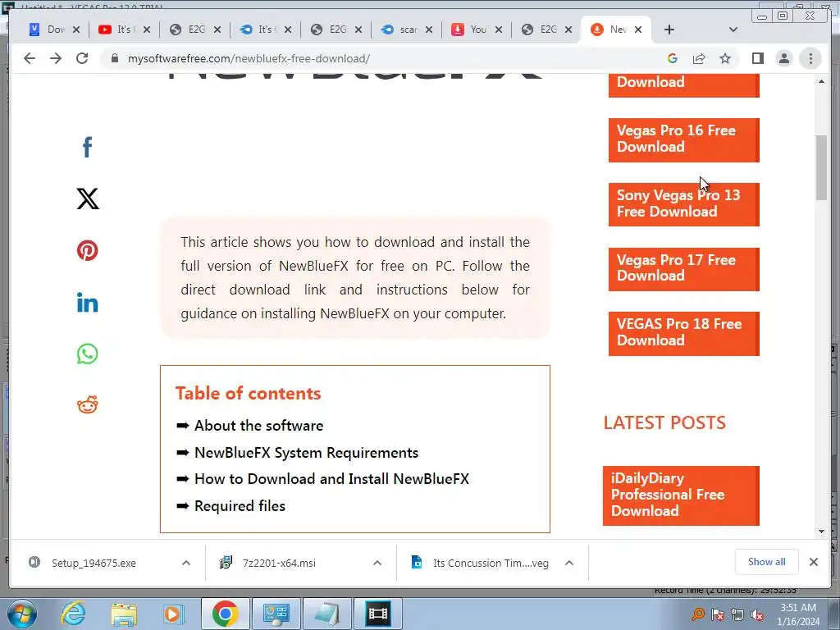The image size is (840, 630).
Task: Open the Chrome three-dot menu
Action: coord(810,58)
